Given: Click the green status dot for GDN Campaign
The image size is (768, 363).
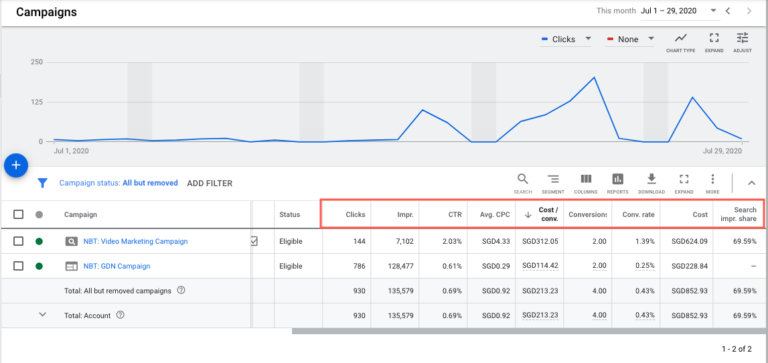Looking at the screenshot, I should (39, 266).
